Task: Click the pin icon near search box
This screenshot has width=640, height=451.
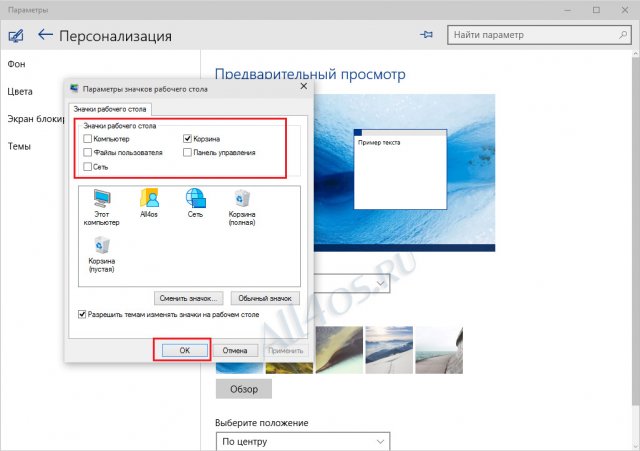Action: click(x=426, y=35)
